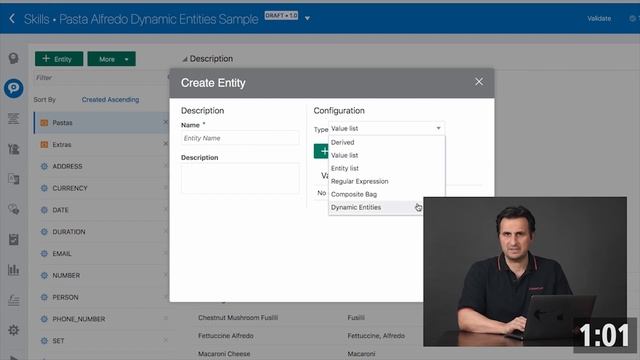Screen dimensions: 640x360
Task: Select the Extras entity
Action: (101, 144)
